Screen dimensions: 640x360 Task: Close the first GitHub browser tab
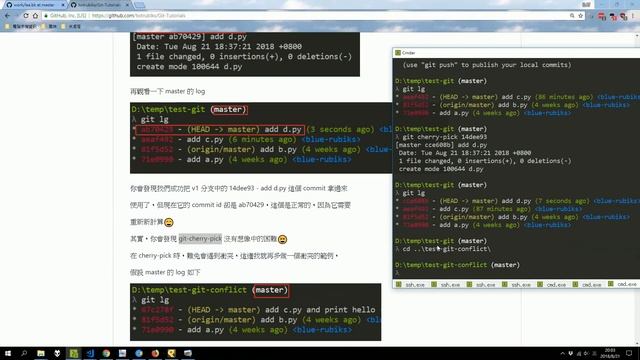63,5
